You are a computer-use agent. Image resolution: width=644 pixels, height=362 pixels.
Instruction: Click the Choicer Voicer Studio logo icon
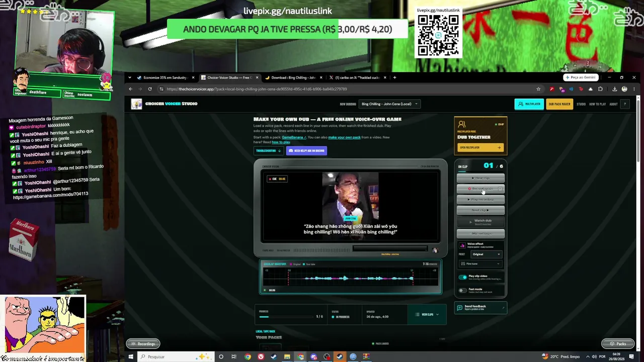click(x=136, y=104)
